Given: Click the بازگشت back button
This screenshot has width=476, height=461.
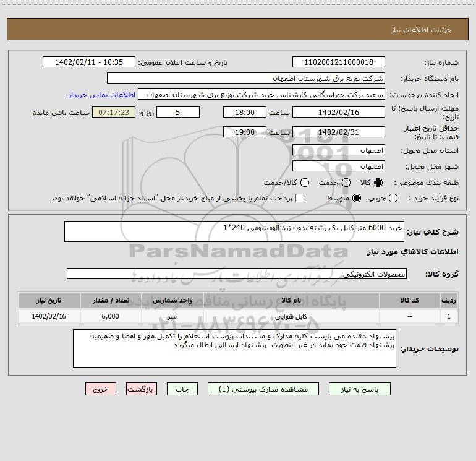Looking at the screenshot, I should pyautogui.click(x=142, y=389).
